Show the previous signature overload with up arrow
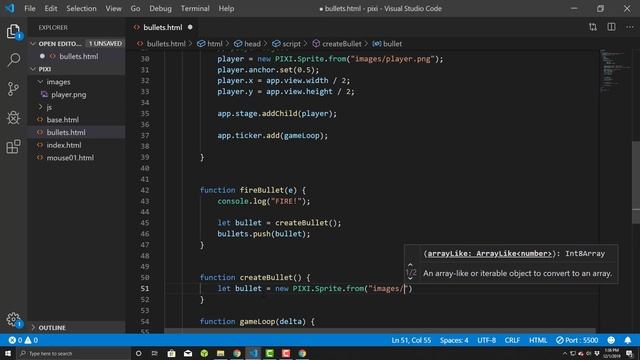 pos(410,264)
